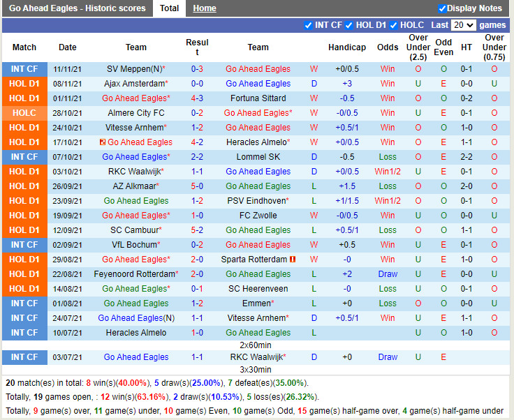Image resolution: width=514 pixels, height=420 pixels.
Task: Open the Last games count dropdown
Action: pyautogui.click(x=463, y=25)
